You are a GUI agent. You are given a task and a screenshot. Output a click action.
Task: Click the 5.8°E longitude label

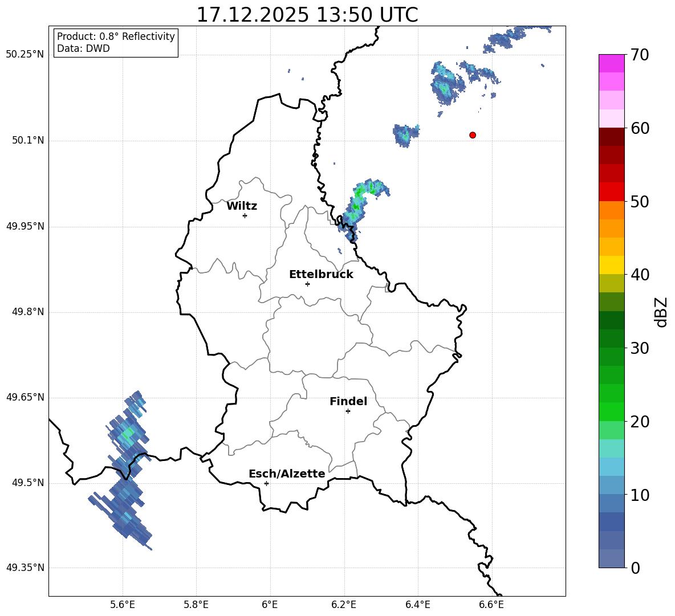[x=196, y=605]
